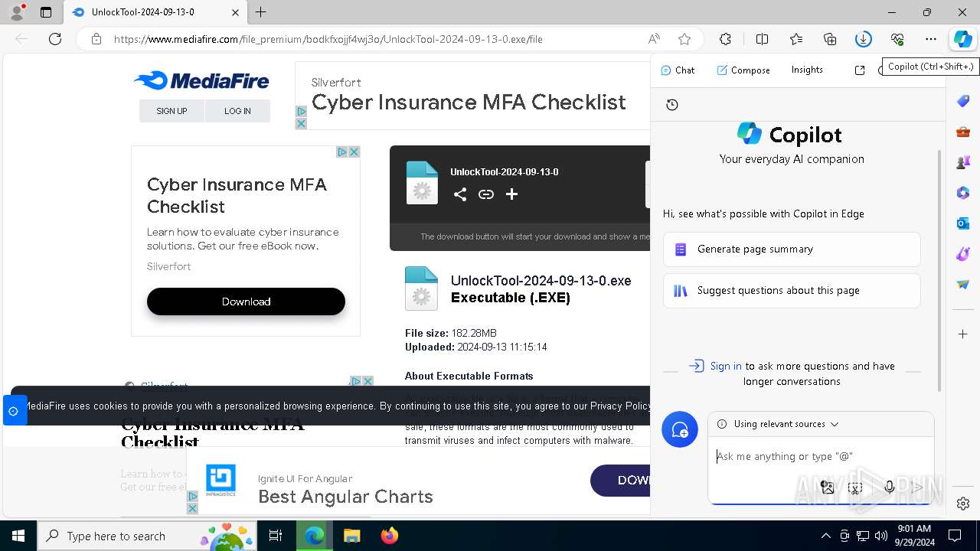Click the address bar URL
This screenshot has height=551, width=980.
(328, 39)
